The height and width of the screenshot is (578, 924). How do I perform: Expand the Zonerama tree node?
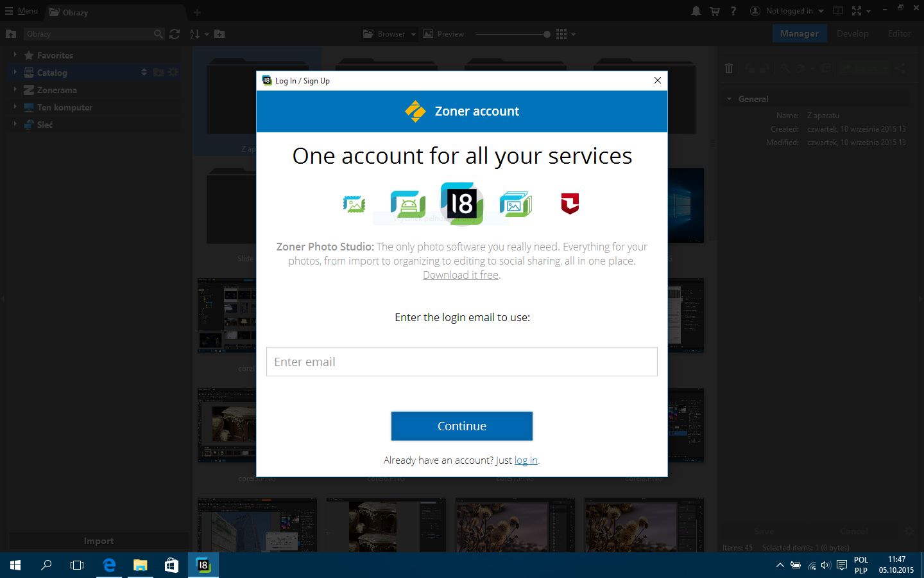(15, 90)
